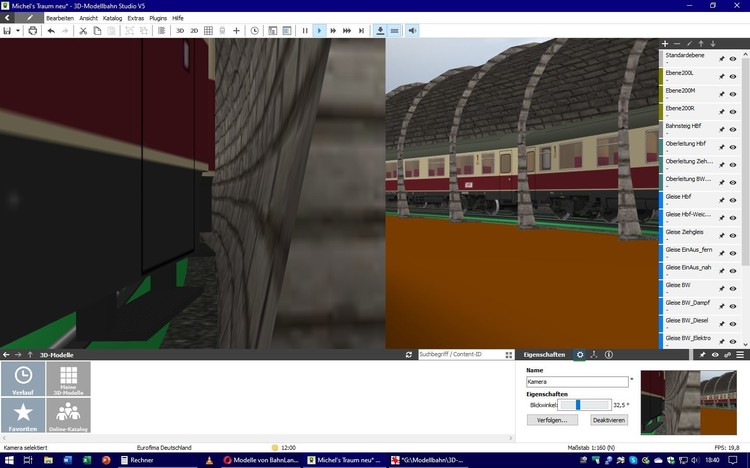The width and height of the screenshot is (750, 468).
Task: Open the Hilfe menu
Action: point(178,18)
